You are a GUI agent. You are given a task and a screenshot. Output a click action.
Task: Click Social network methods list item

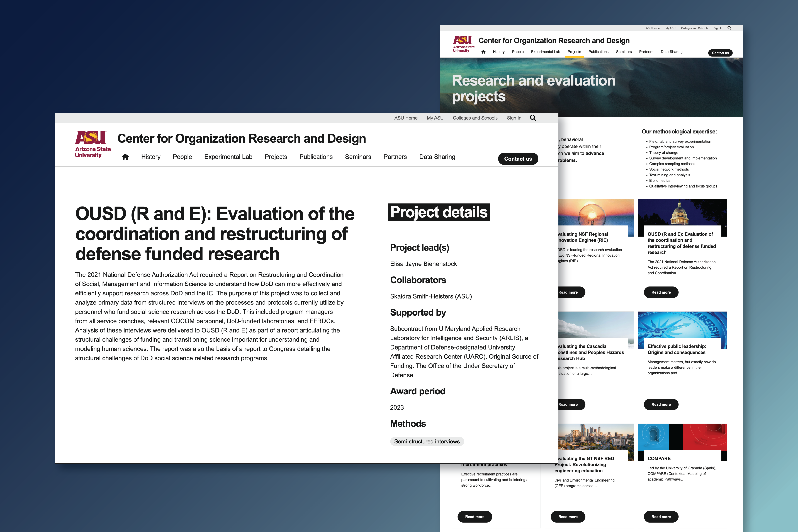click(x=669, y=169)
